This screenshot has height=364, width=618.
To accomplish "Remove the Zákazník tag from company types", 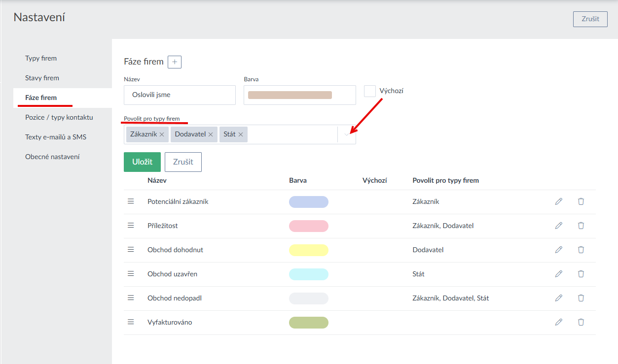I will click(x=162, y=134).
